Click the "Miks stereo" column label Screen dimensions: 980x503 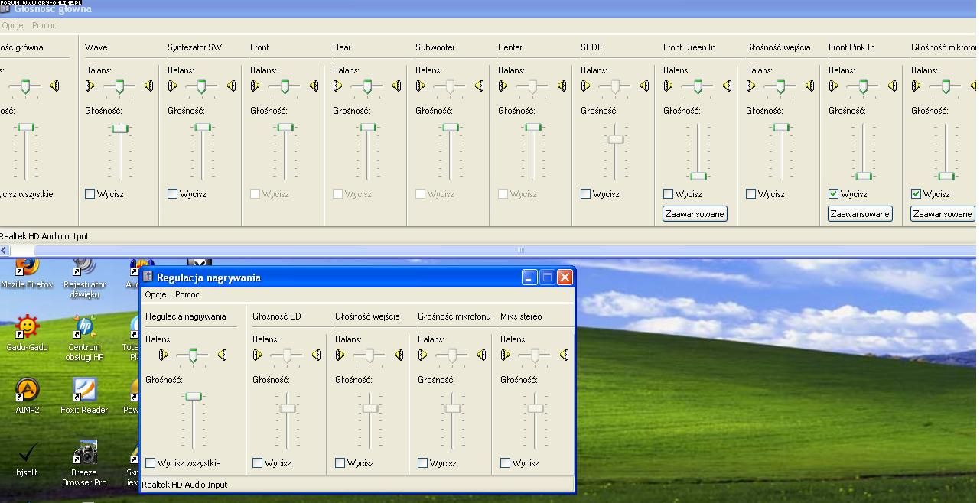(521, 316)
